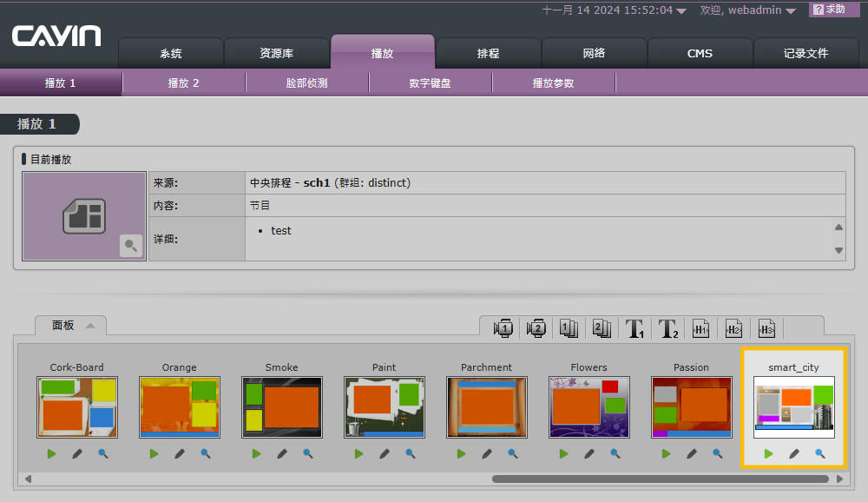The image size is (868, 502).
Task: Select the 播放 1 subtab
Action: pyautogui.click(x=61, y=83)
